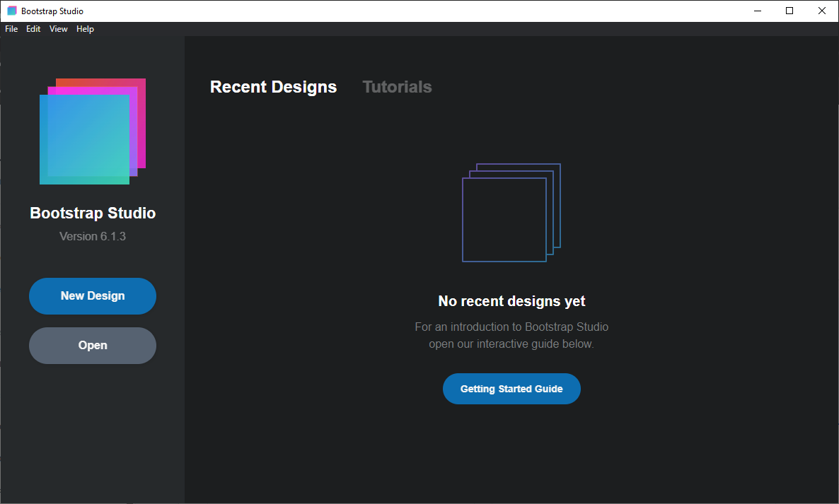This screenshot has height=504, width=839.
Task: Open the Help menu
Action: pyautogui.click(x=85, y=29)
